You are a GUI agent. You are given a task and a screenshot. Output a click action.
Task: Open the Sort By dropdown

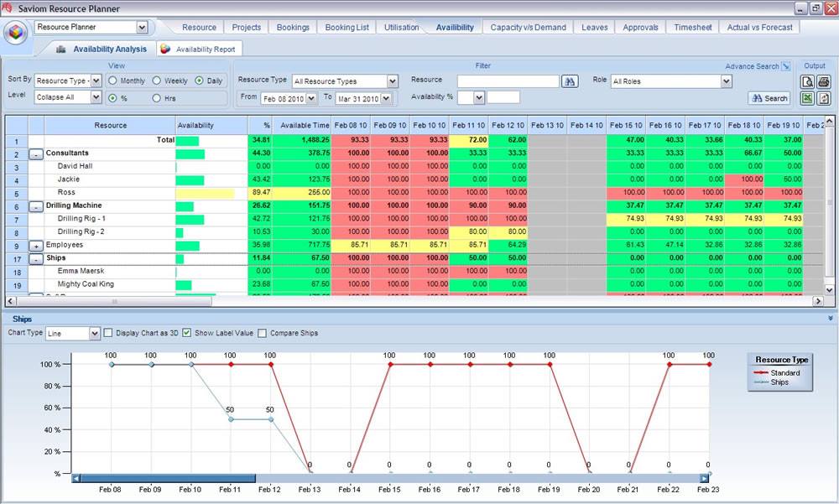click(x=96, y=81)
